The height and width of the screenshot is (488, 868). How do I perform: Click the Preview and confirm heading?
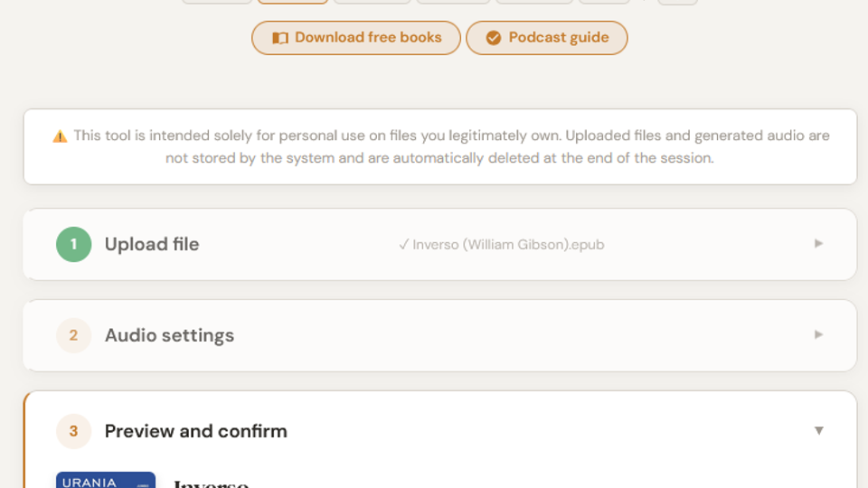196,431
